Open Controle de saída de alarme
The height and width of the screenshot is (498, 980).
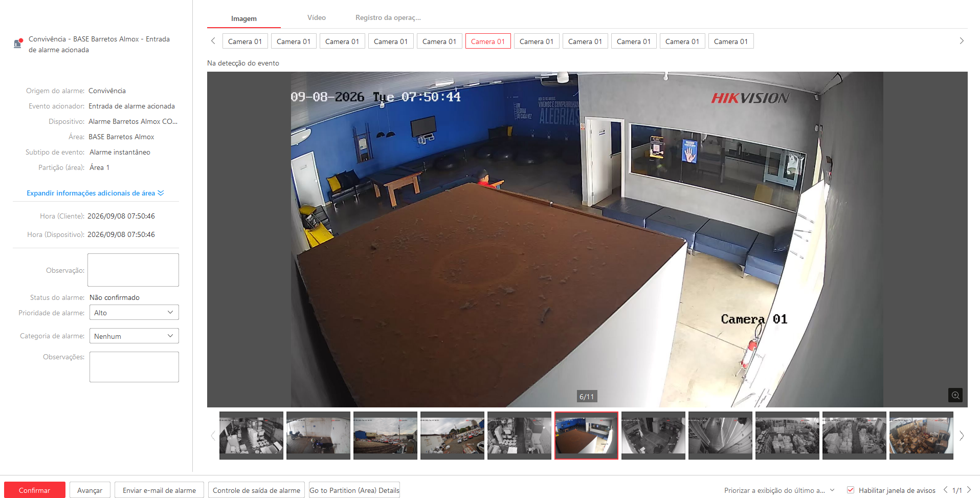256,490
